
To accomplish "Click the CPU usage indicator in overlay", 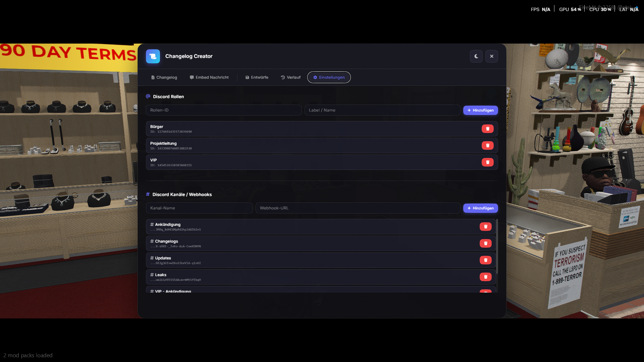I will tap(600, 9).
